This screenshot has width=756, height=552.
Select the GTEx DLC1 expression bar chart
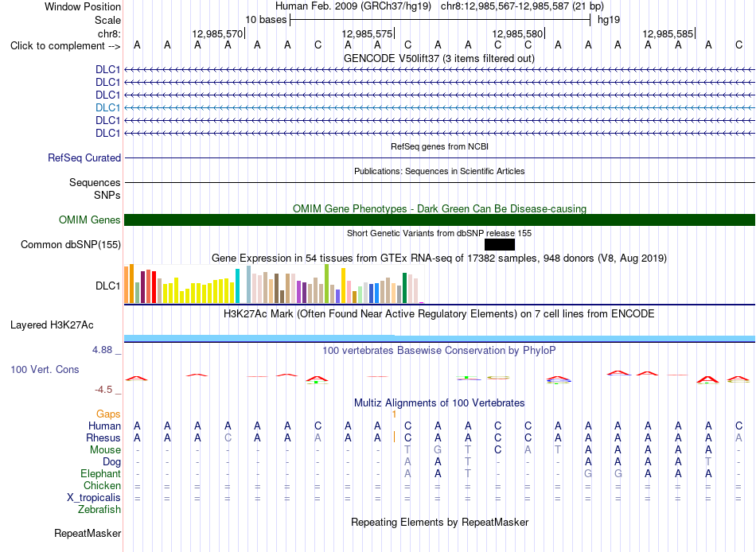(x=274, y=284)
